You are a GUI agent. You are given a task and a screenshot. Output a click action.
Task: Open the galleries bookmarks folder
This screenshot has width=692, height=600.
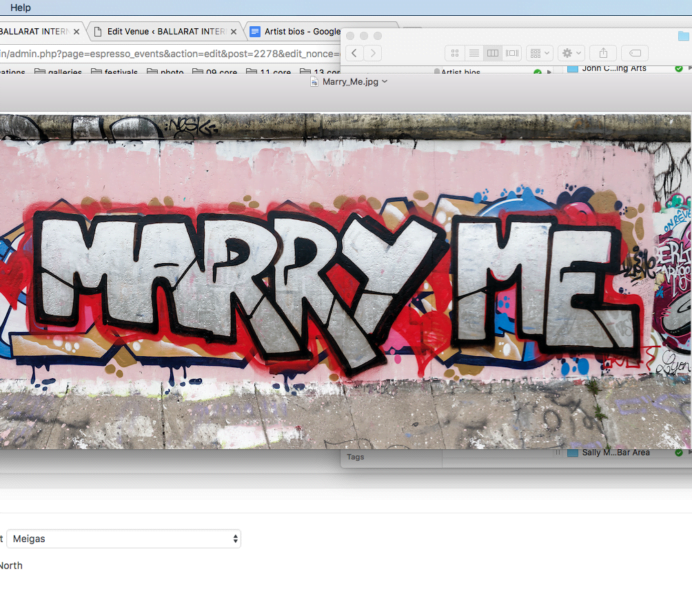61,72
